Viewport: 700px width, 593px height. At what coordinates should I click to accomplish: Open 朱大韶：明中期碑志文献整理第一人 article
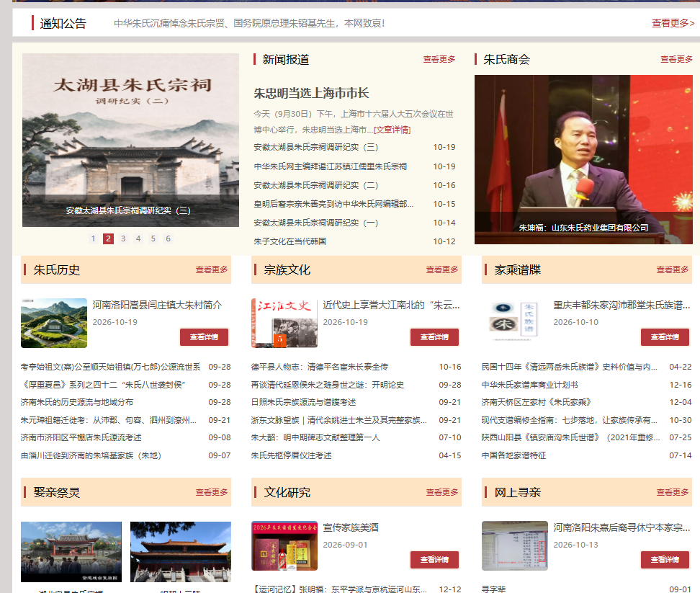point(315,437)
